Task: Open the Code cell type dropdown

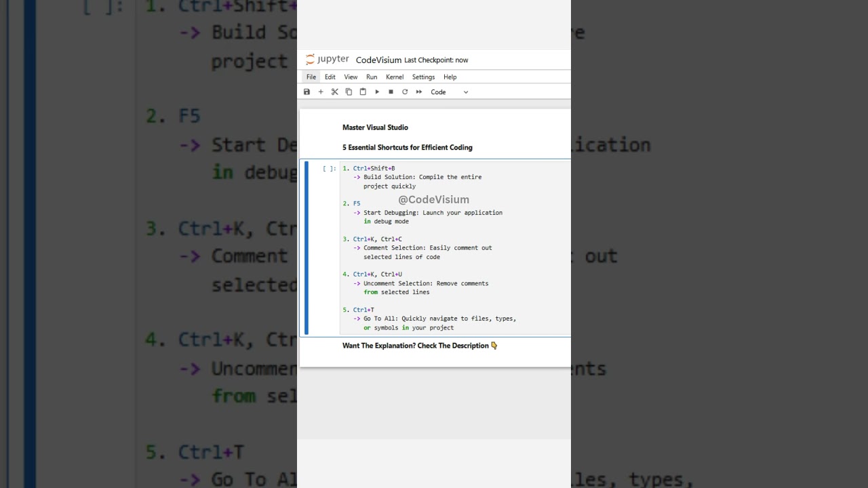Action: [450, 92]
